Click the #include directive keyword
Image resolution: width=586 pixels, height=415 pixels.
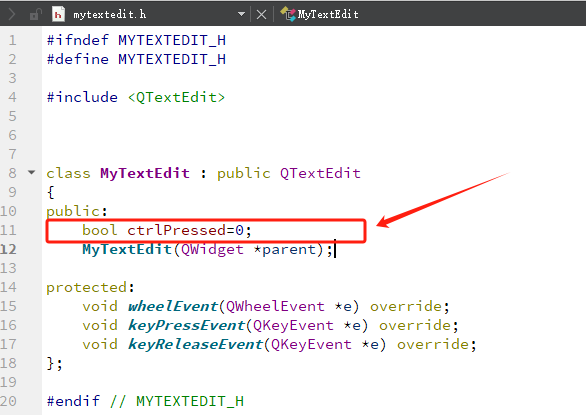point(82,97)
